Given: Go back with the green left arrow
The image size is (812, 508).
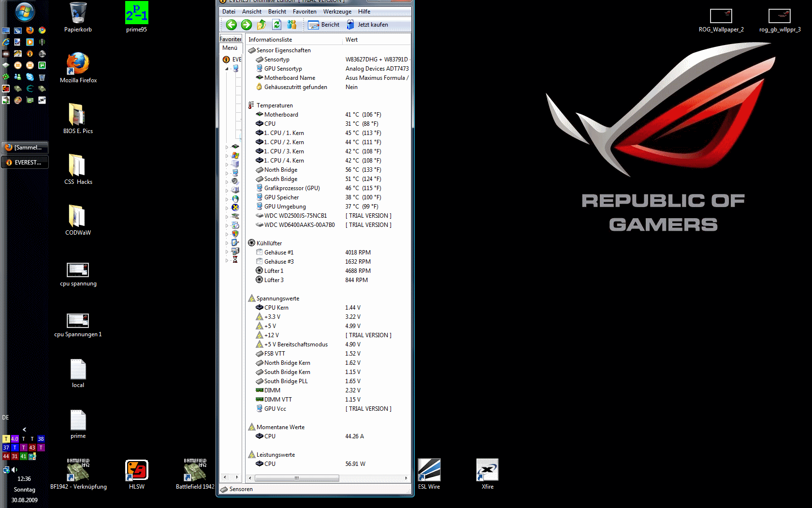Looking at the screenshot, I should [232, 25].
